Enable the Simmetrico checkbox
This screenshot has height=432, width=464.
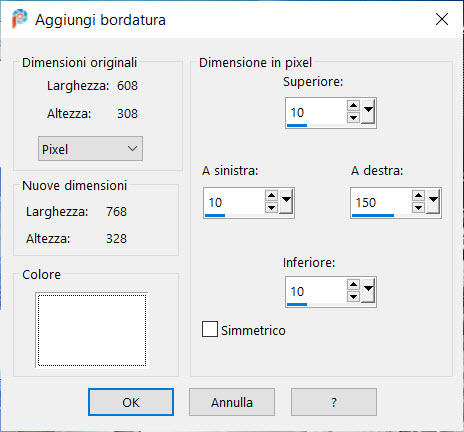tap(210, 329)
